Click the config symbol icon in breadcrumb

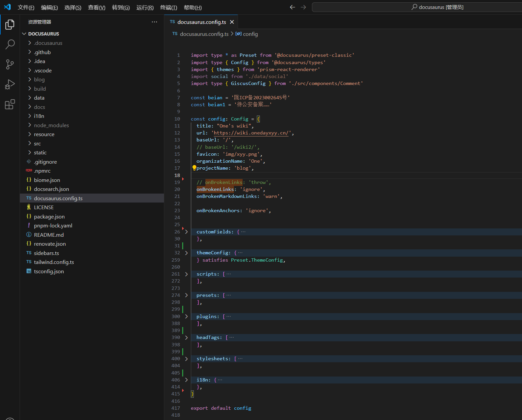click(239, 34)
